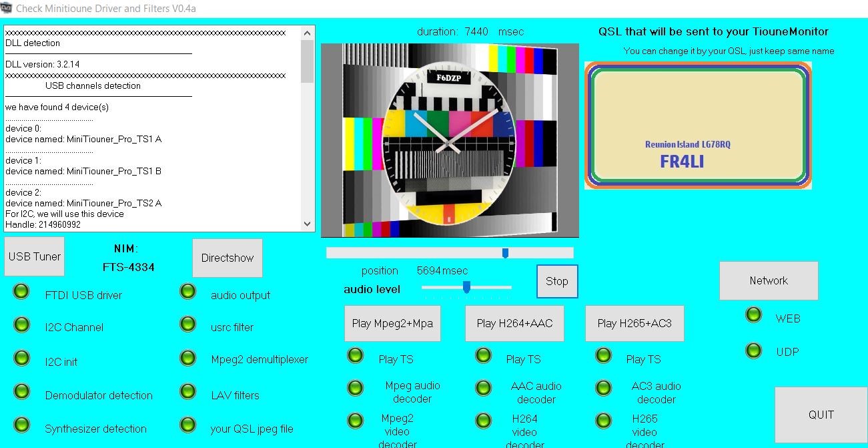Click the FTDI USB driver status LED
The width and height of the screenshot is (868, 448).
coord(22,292)
